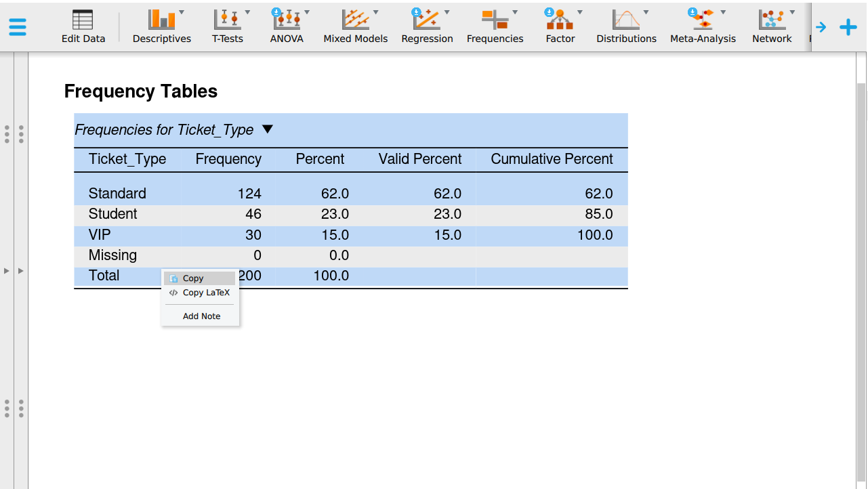Open the main hamburger menu
Screen dimensions: 868x489
click(18, 26)
